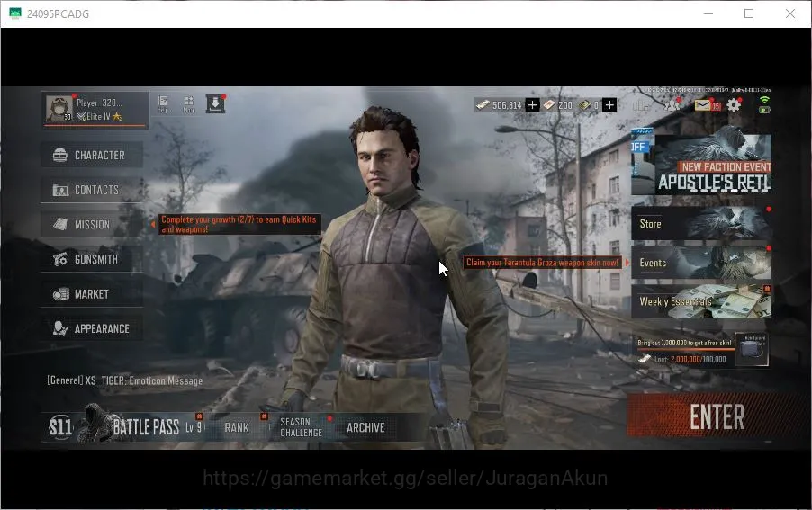Open Weekly Essentials offer
This screenshot has width=812, height=510.
tap(701, 301)
